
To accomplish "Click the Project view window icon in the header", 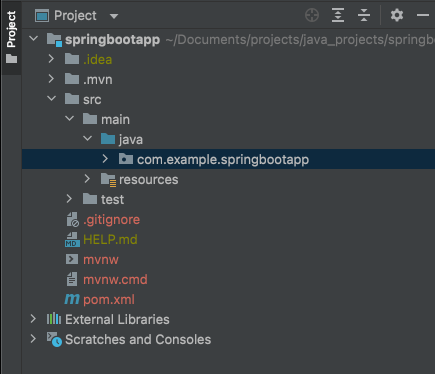I will pos(42,16).
